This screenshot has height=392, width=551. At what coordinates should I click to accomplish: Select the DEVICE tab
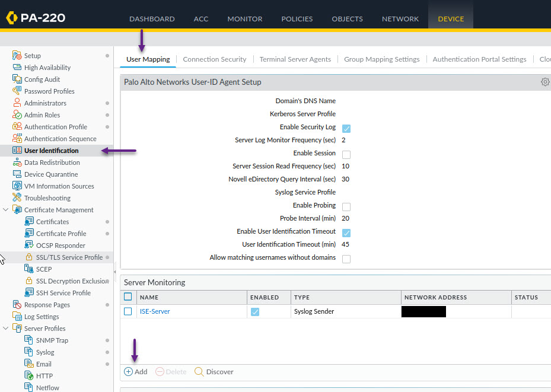(x=451, y=19)
